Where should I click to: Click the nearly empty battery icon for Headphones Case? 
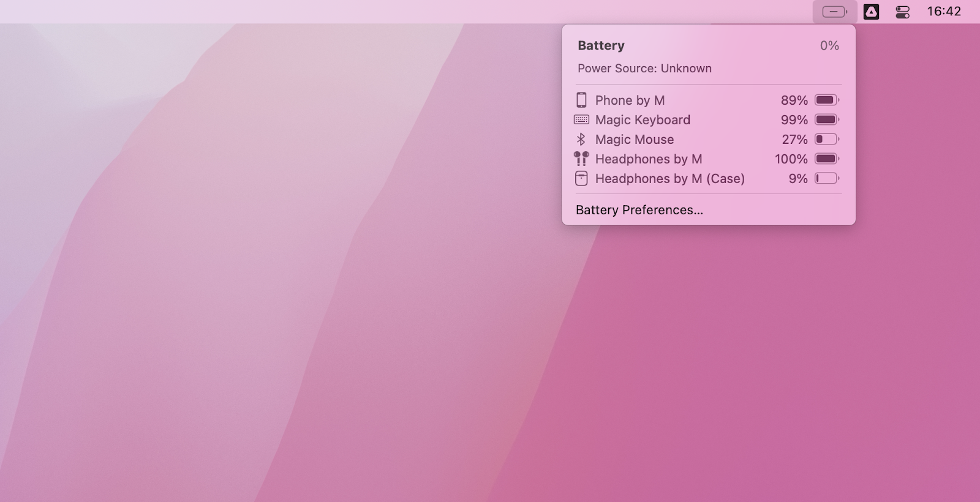click(827, 178)
